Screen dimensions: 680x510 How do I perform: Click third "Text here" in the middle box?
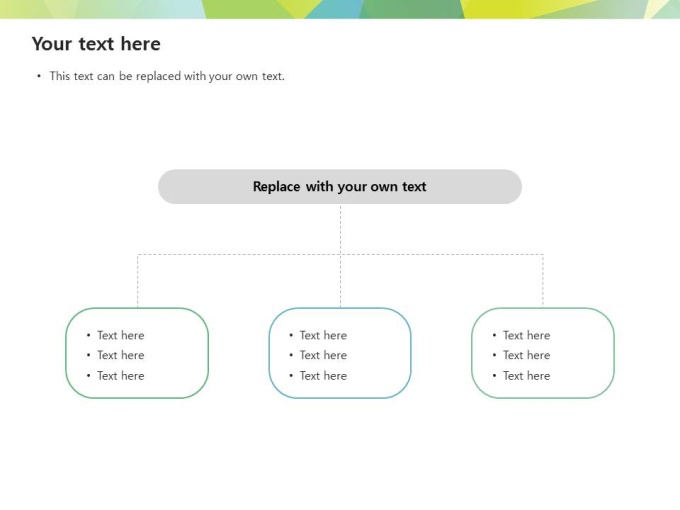click(323, 376)
